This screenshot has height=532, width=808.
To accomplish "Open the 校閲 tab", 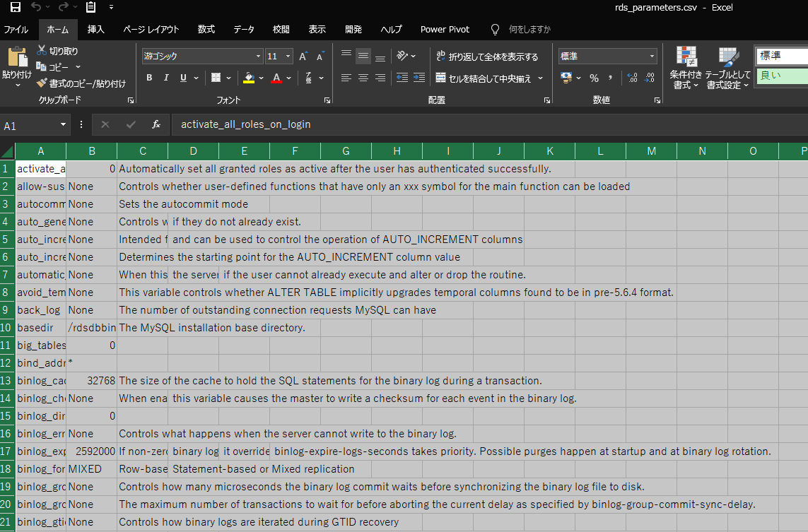I will click(x=281, y=30).
